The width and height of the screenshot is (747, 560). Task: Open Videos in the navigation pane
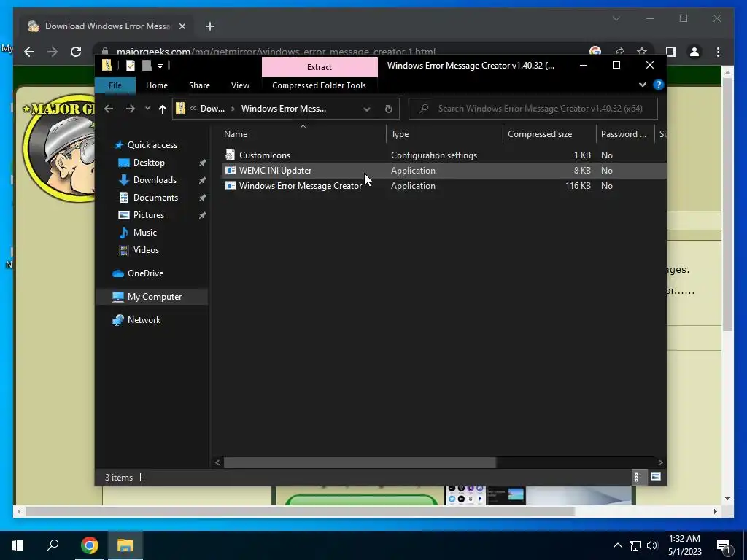coord(146,250)
